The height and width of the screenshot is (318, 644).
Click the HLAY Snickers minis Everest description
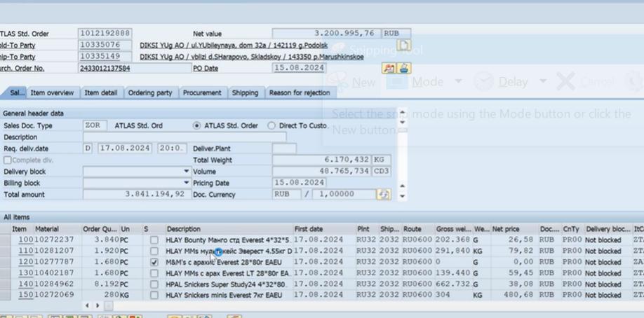click(x=224, y=295)
